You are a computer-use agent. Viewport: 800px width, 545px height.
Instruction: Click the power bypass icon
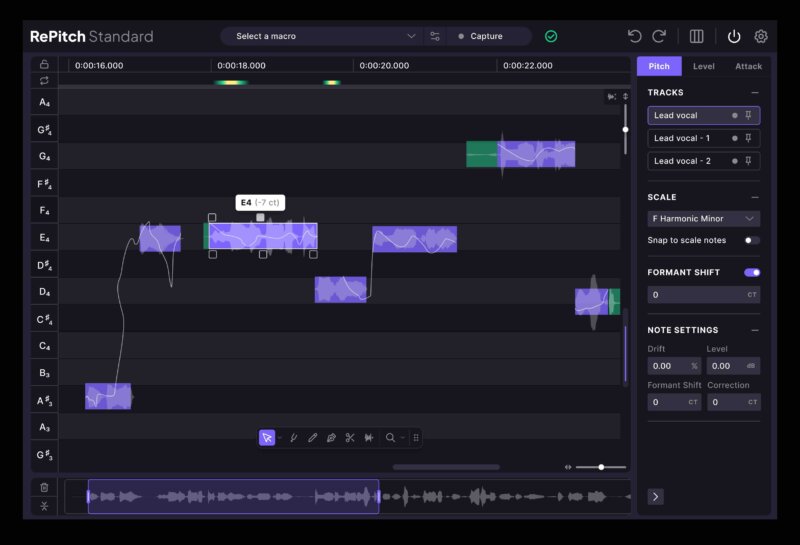(x=734, y=36)
